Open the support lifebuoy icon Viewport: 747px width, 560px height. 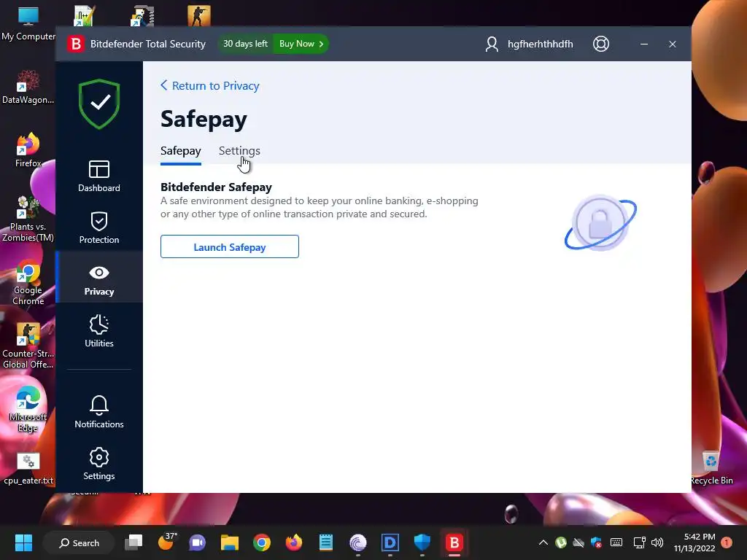[x=601, y=44]
